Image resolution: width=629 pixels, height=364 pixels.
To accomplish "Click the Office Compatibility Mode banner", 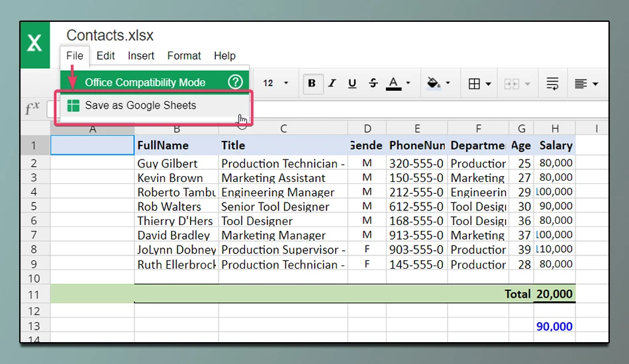I will [x=154, y=82].
